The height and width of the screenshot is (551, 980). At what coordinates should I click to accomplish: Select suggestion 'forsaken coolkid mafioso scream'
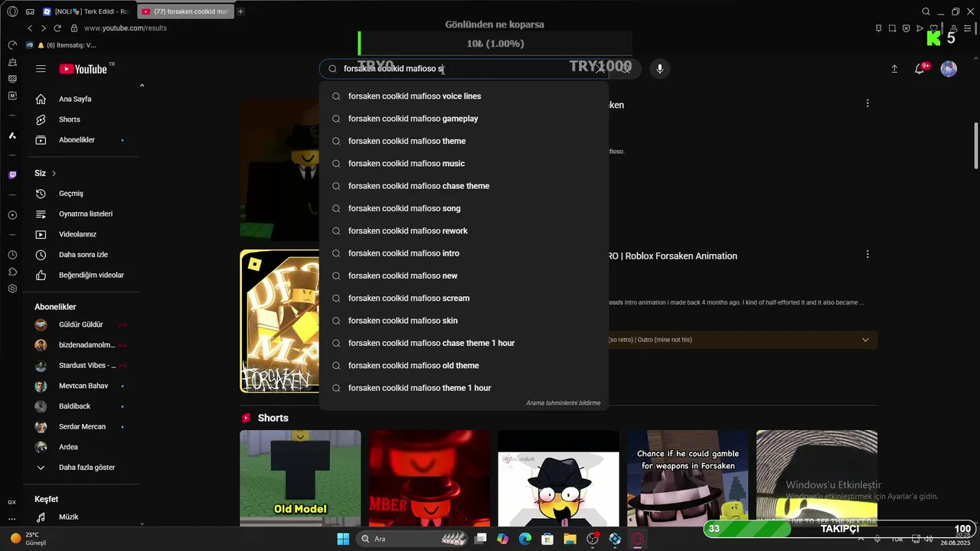[x=464, y=298]
